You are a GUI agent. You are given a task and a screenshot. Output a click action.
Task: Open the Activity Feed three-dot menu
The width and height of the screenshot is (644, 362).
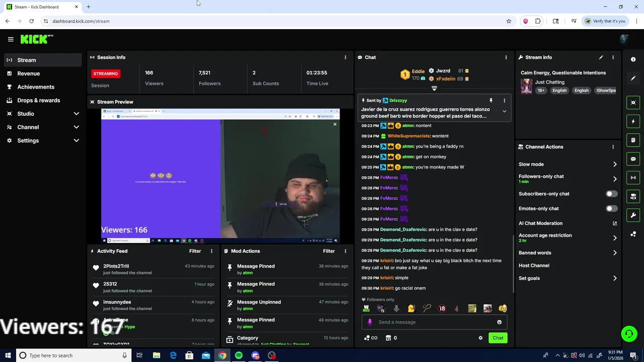pyautogui.click(x=211, y=251)
